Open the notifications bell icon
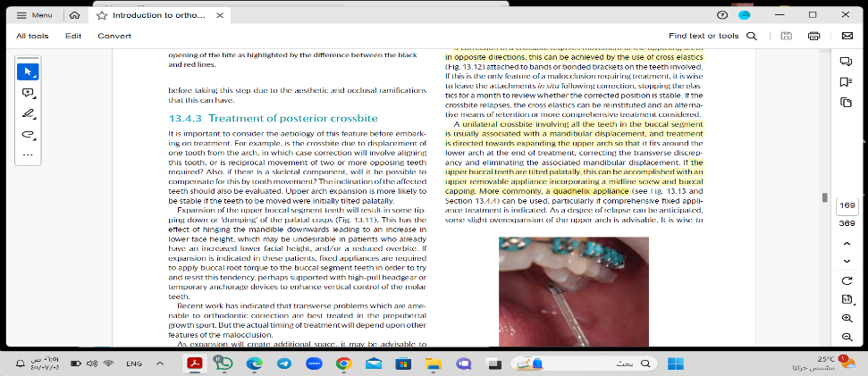The height and width of the screenshot is (376, 868). pos(20,363)
